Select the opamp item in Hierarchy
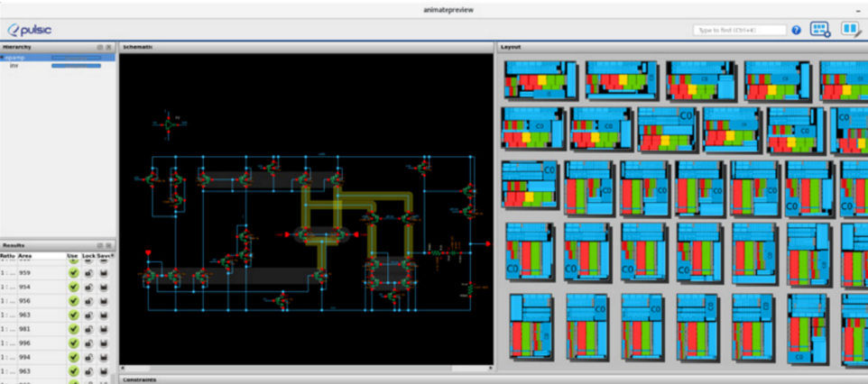 tap(15, 58)
